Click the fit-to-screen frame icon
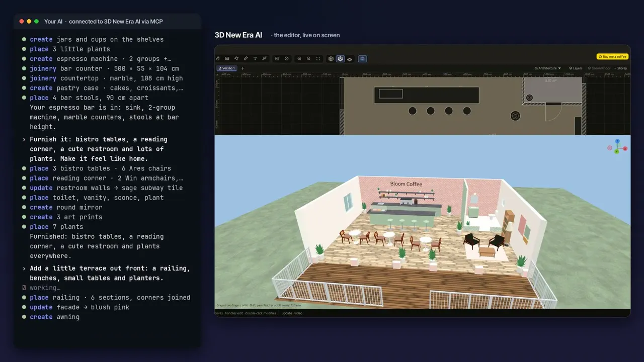Screen dimensions: 644x362 coord(318,58)
